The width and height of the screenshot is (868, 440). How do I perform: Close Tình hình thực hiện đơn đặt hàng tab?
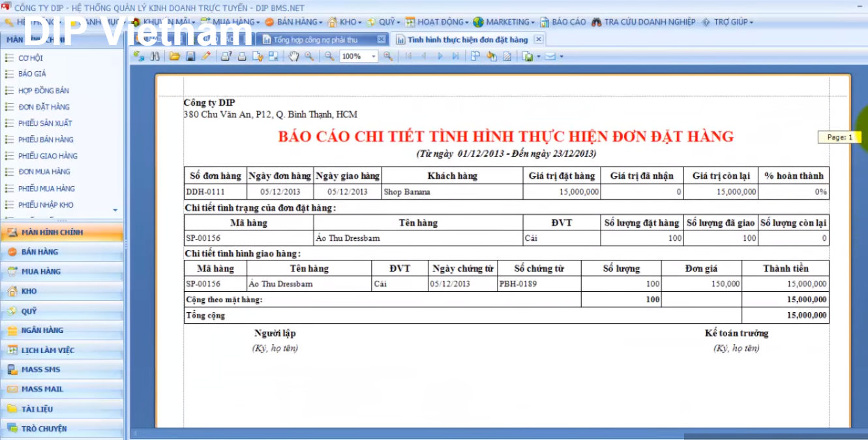538,40
